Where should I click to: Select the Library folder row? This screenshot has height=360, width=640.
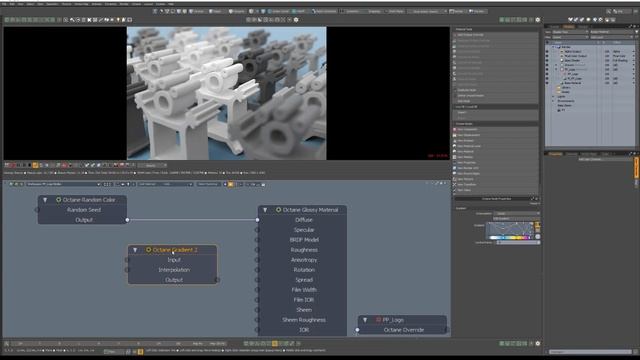591,87
